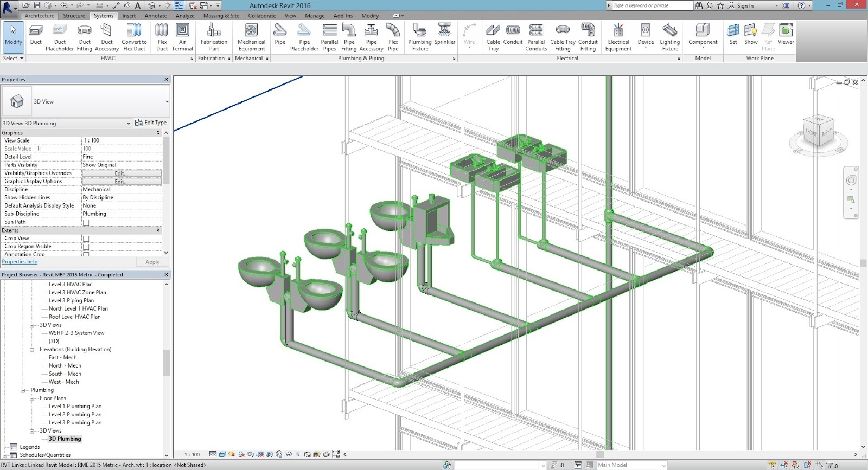Click the Save icon in quick access toolbar

point(37,5)
